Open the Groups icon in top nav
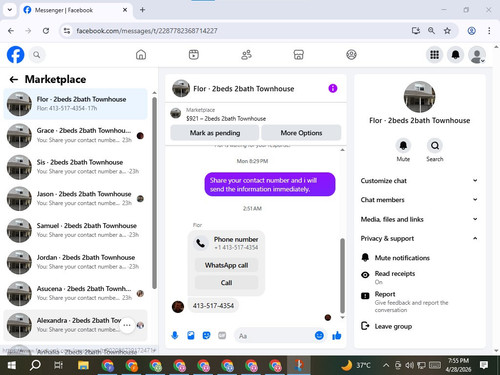Screen dimensions: 500x375 (x=351, y=55)
